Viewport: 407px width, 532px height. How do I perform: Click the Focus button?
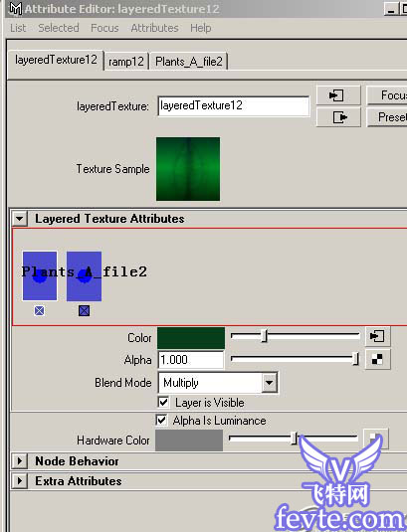[x=387, y=95]
